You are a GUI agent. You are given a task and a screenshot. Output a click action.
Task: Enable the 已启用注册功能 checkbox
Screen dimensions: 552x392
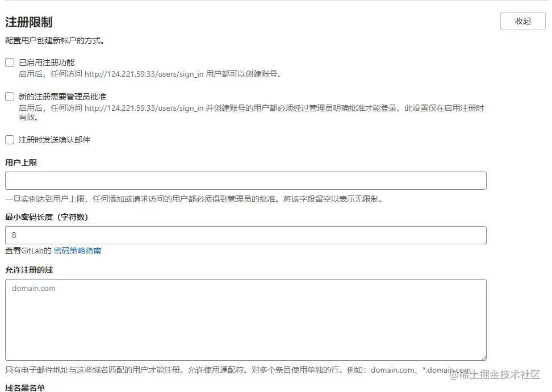[x=10, y=62]
